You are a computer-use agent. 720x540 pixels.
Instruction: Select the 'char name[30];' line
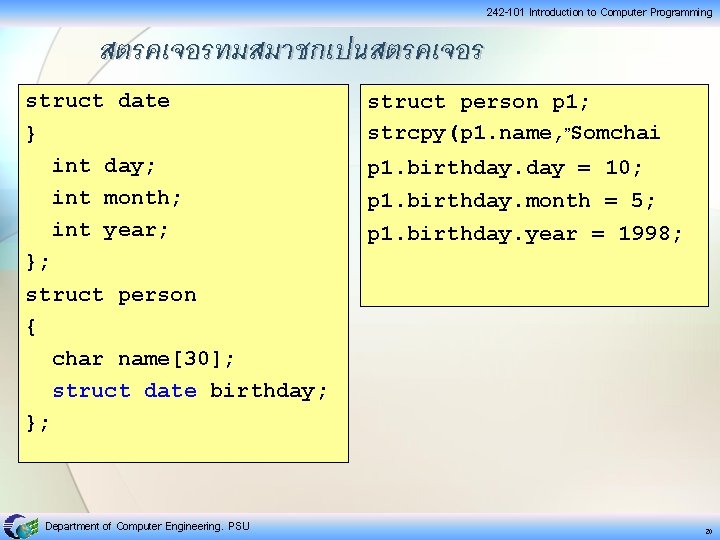click(143, 359)
